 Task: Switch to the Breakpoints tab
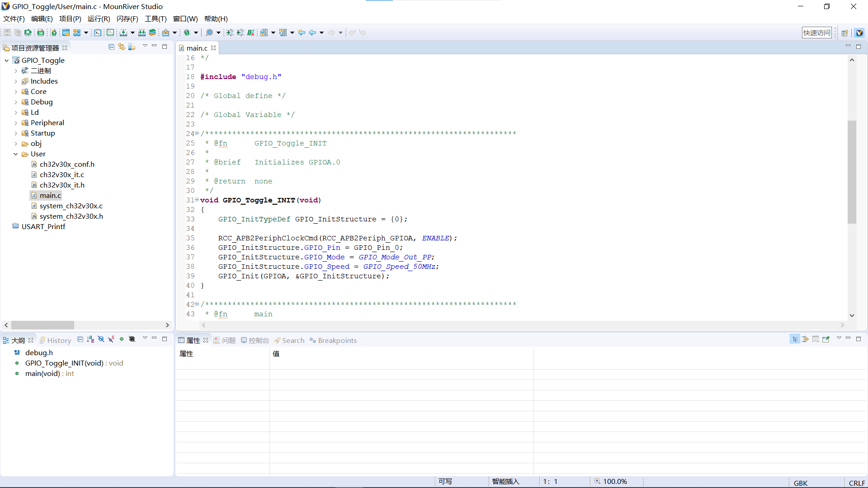pos(333,341)
